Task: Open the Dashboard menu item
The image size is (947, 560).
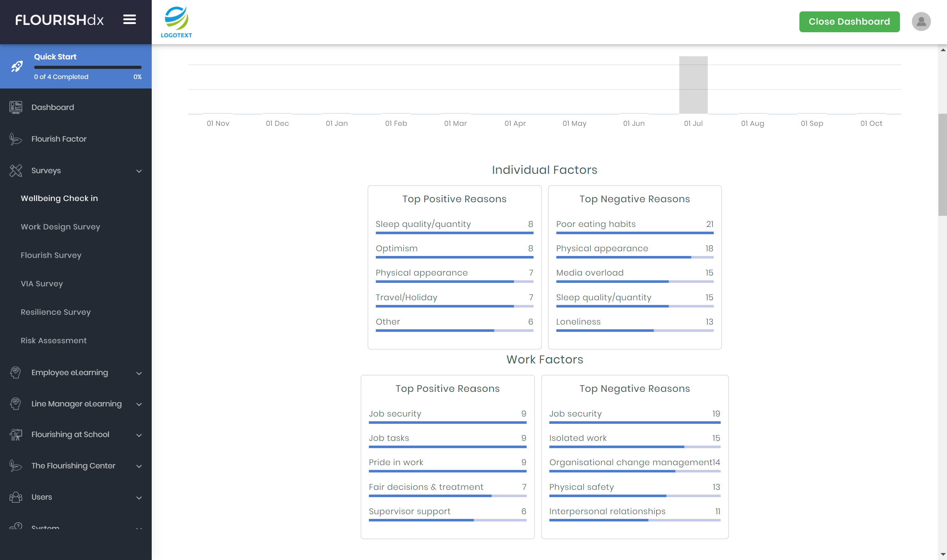Action: pyautogui.click(x=76, y=107)
